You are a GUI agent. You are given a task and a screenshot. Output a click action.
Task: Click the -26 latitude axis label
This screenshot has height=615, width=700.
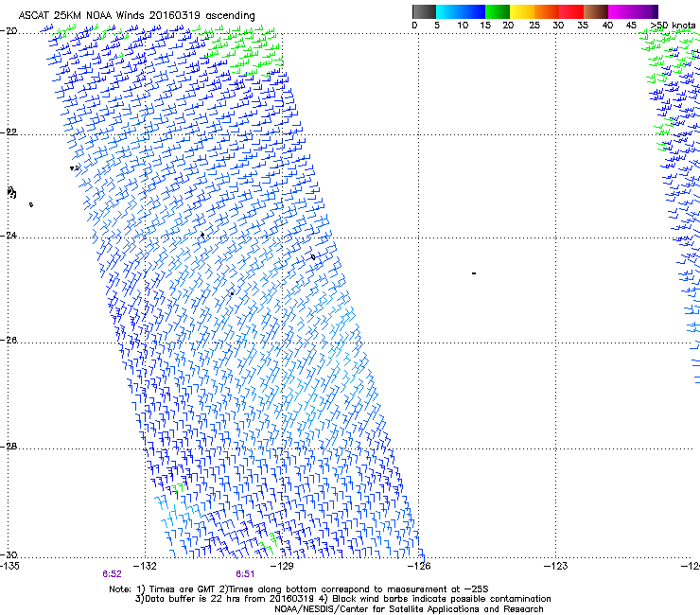(9, 341)
